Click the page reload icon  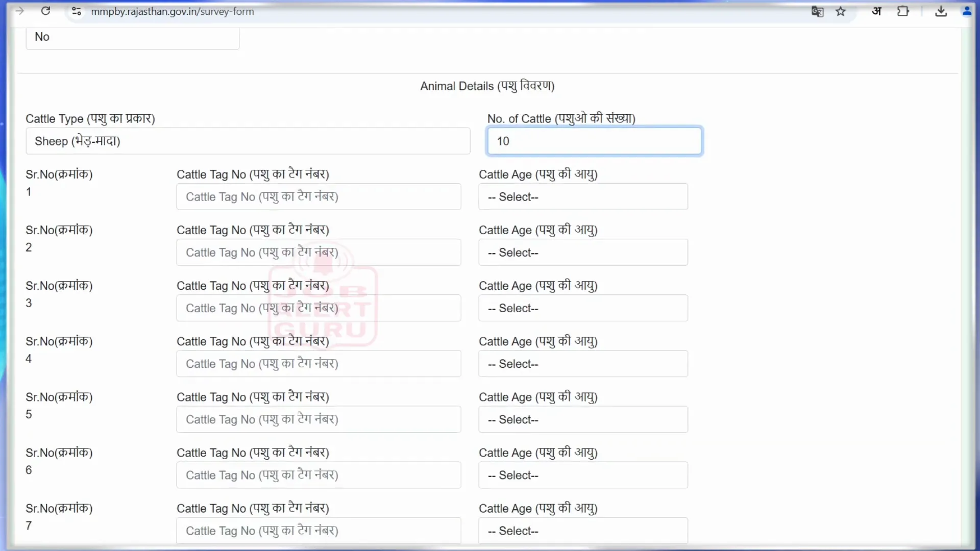coord(45,11)
